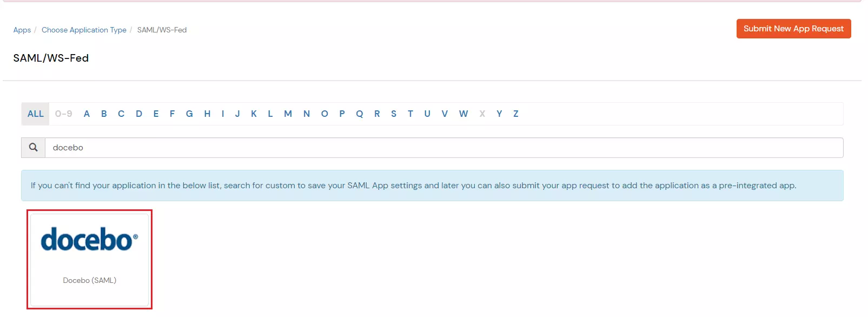Filter apps by letter X
This screenshot has height=317, width=868.
click(482, 114)
